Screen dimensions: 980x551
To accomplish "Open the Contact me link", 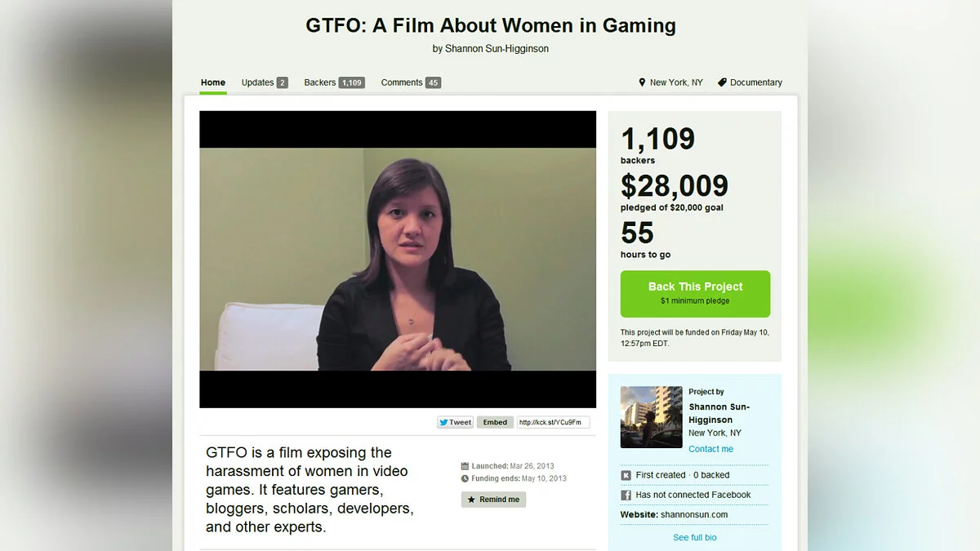I will point(710,449).
